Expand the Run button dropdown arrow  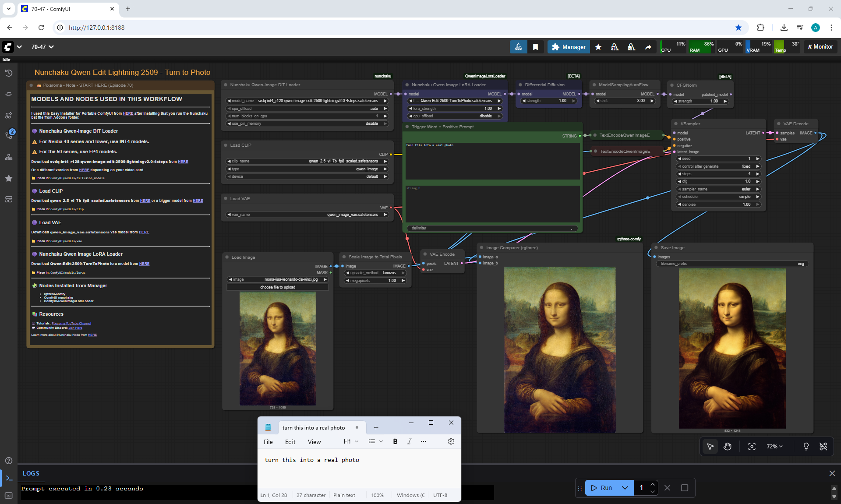pos(625,488)
